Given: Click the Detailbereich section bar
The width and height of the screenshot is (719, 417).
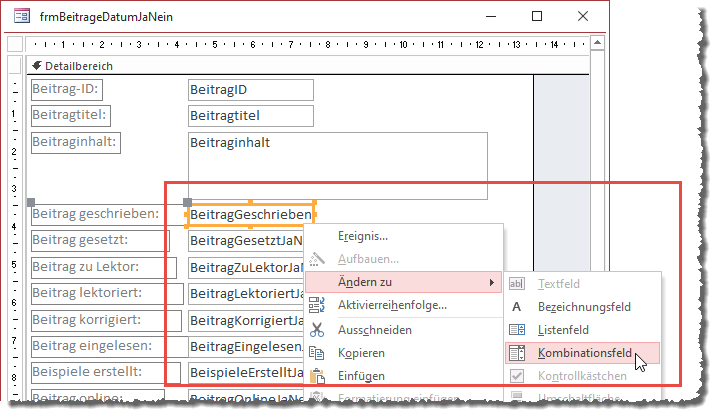Looking at the screenshot, I should 308,66.
